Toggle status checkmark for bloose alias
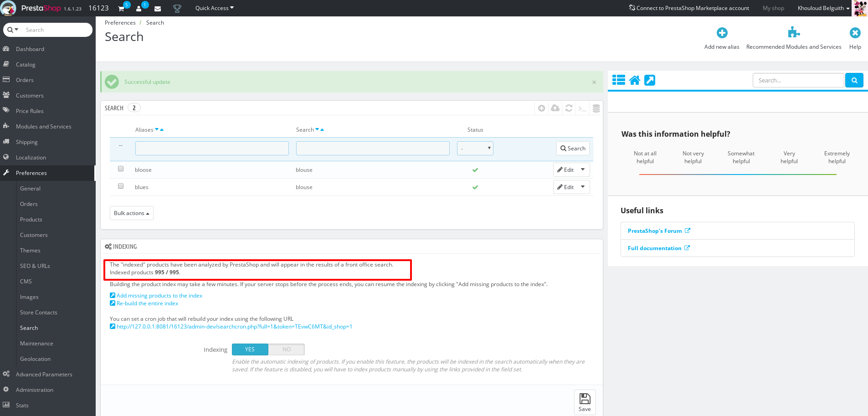The height and width of the screenshot is (416, 868). (475, 170)
